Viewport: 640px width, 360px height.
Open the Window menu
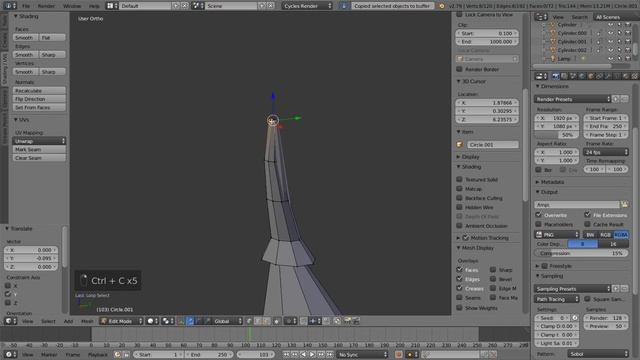pyautogui.click(x=72, y=6)
